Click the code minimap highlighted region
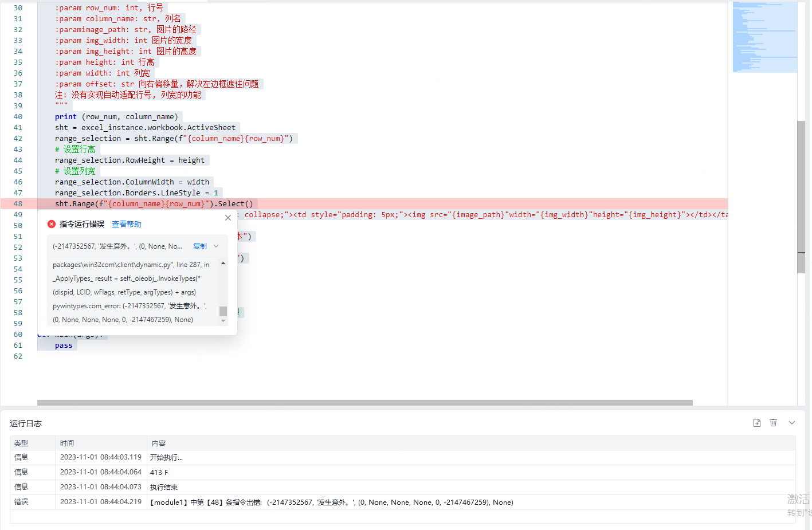The image size is (812, 530). click(x=765, y=37)
